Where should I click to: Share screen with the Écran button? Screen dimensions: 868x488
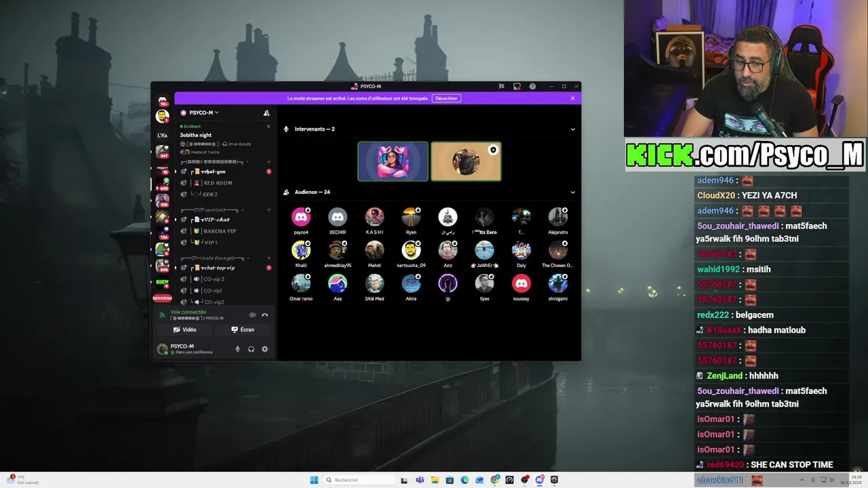click(242, 329)
